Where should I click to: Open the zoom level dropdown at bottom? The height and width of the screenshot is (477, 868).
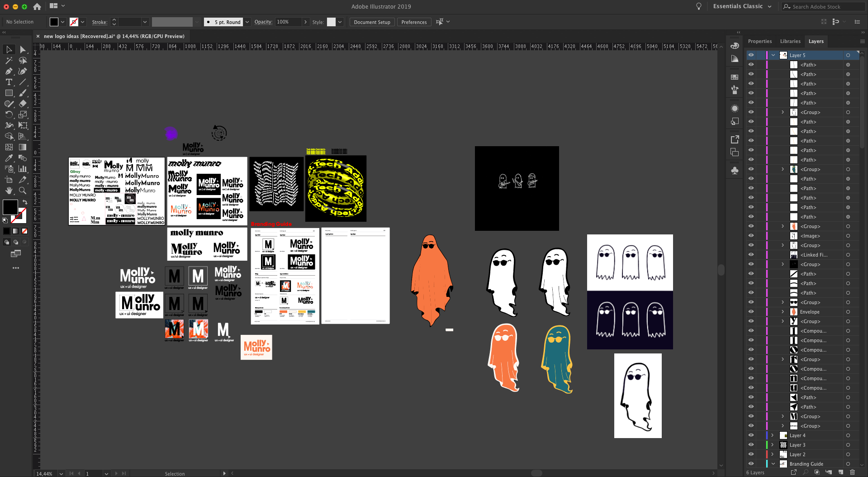pos(61,473)
